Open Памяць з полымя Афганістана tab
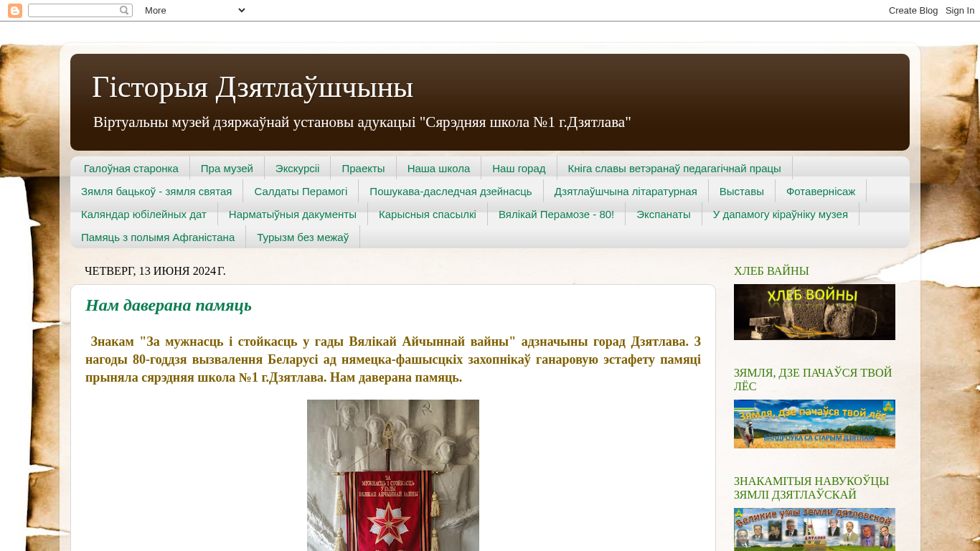 [158, 237]
